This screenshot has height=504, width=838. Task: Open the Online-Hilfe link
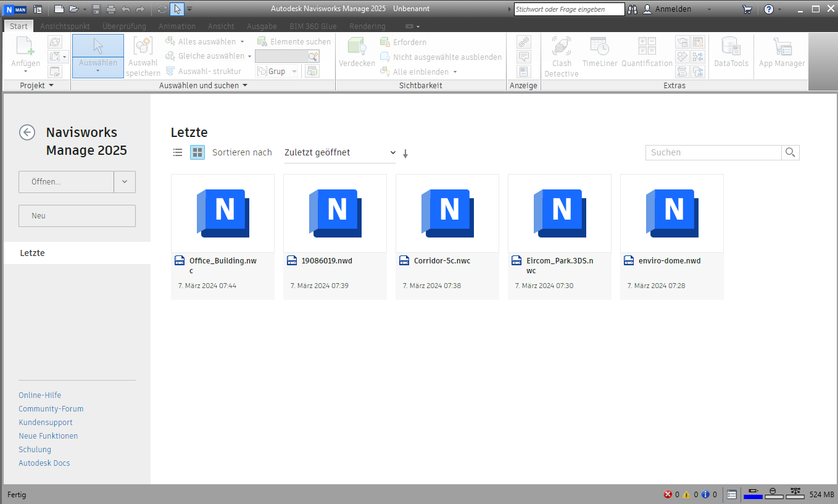click(40, 395)
